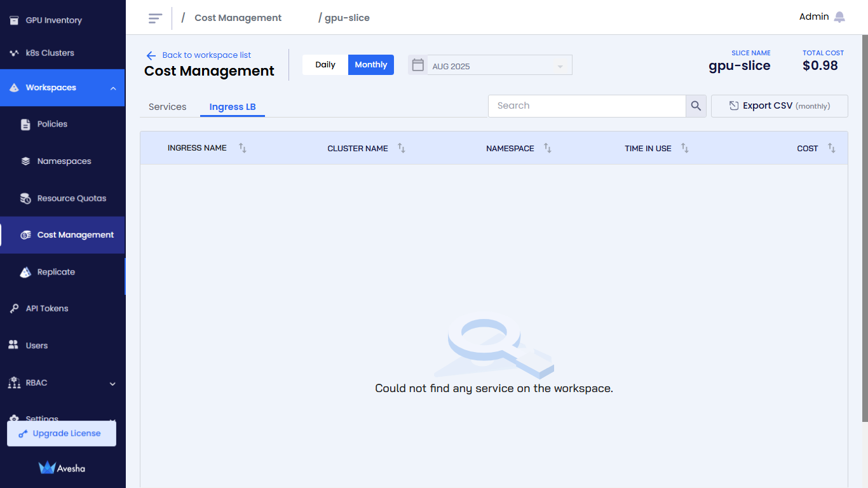Click the Upgrade License button

pyautogui.click(x=62, y=433)
